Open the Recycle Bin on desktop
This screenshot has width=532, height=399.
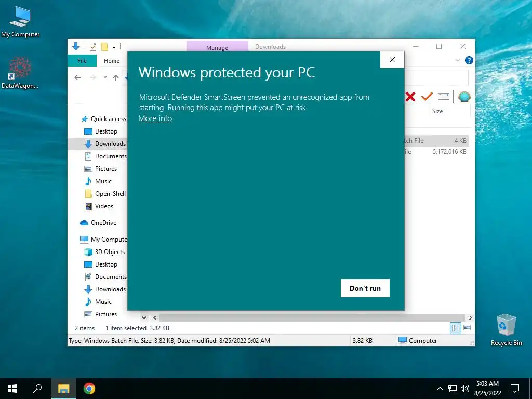click(506, 330)
